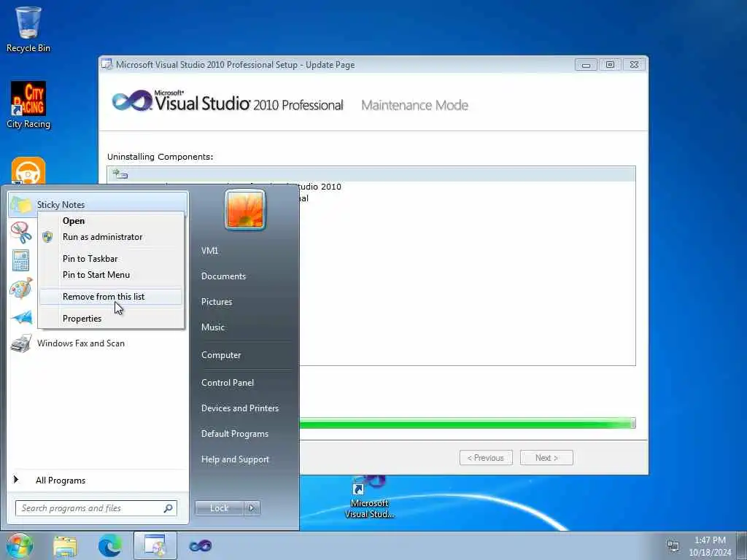The image size is (747, 560).
Task: Click the green uninstall progress bar
Action: point(468,423)
